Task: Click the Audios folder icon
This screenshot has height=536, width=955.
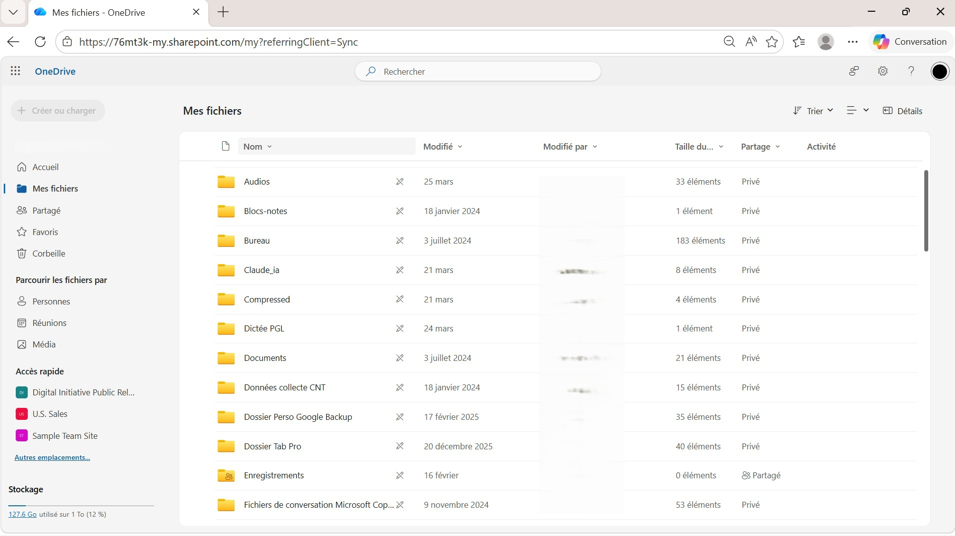Action: (226, 182)
